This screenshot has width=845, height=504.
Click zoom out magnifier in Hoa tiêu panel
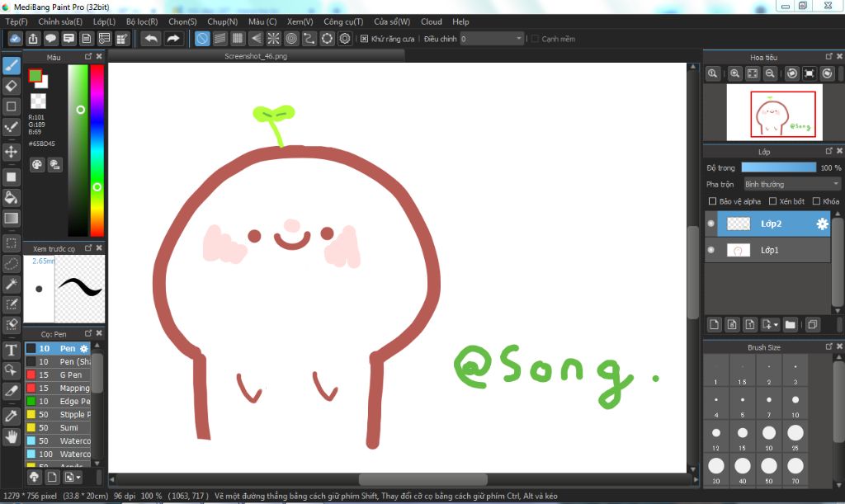(771, 73)
